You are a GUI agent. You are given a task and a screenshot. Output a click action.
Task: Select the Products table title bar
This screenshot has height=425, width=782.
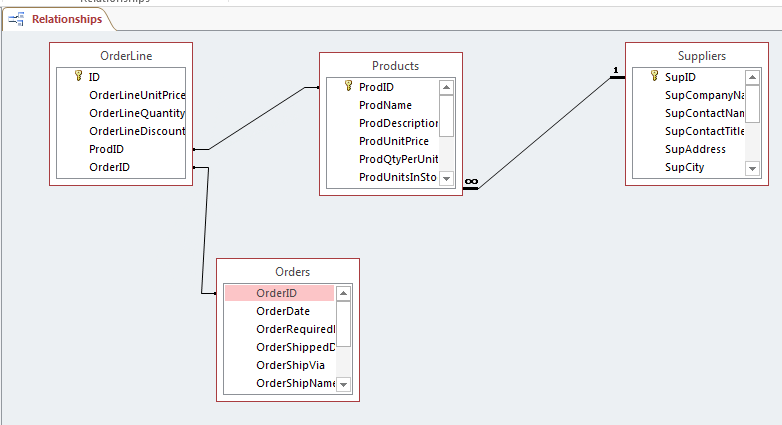(390, 66)
